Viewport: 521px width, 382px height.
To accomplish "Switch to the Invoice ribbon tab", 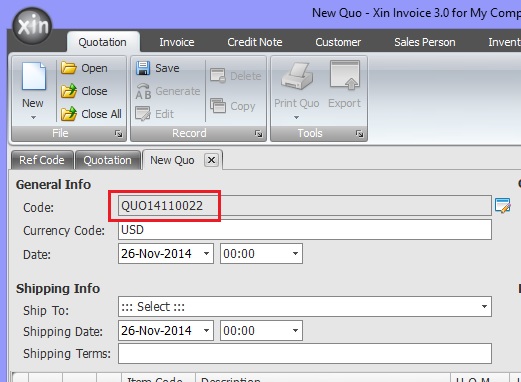I will pyautogui.click(x=177, y=42).
